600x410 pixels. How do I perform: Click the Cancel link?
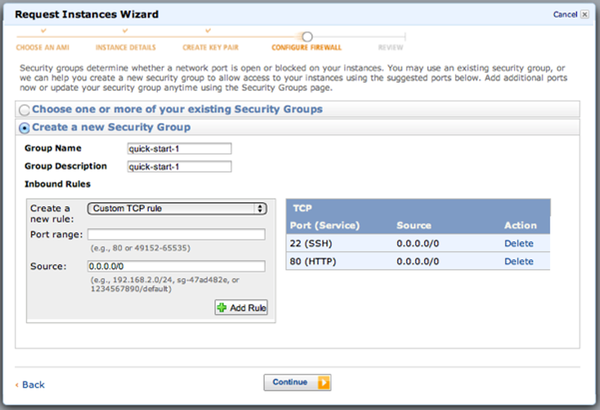click(x=565, y=15)
